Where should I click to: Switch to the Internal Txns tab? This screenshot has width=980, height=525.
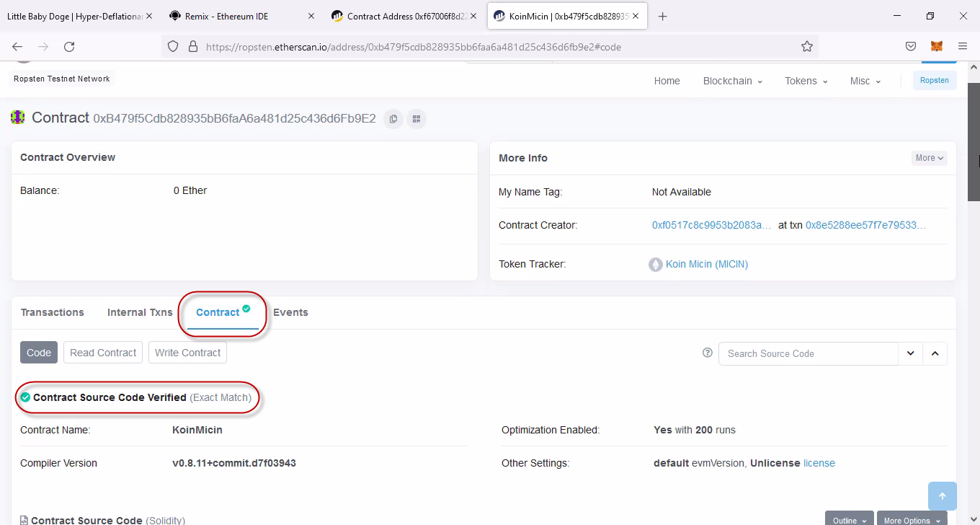tap(140, 312)
